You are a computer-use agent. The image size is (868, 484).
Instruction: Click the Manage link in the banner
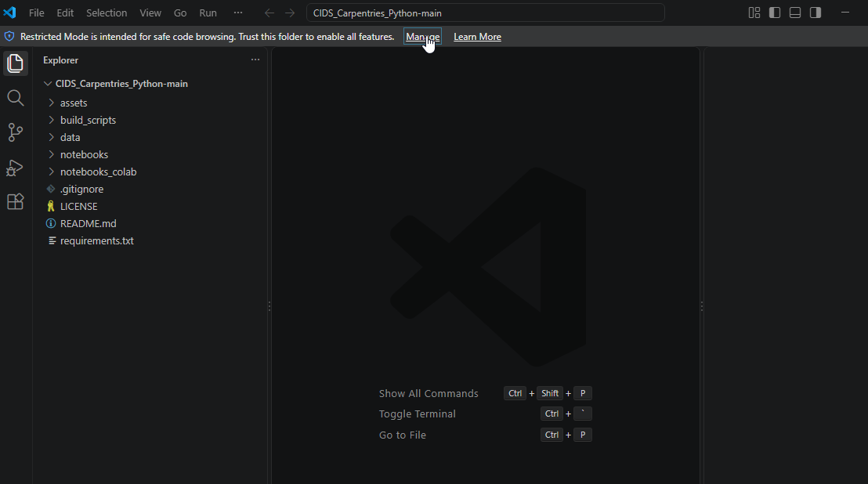coord(422,37)
